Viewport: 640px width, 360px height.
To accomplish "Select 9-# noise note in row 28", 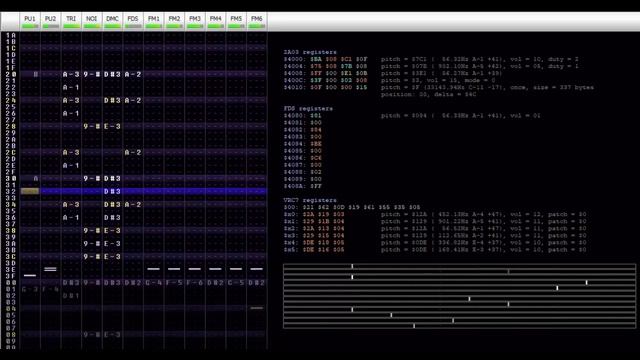I will click(92, 127).
